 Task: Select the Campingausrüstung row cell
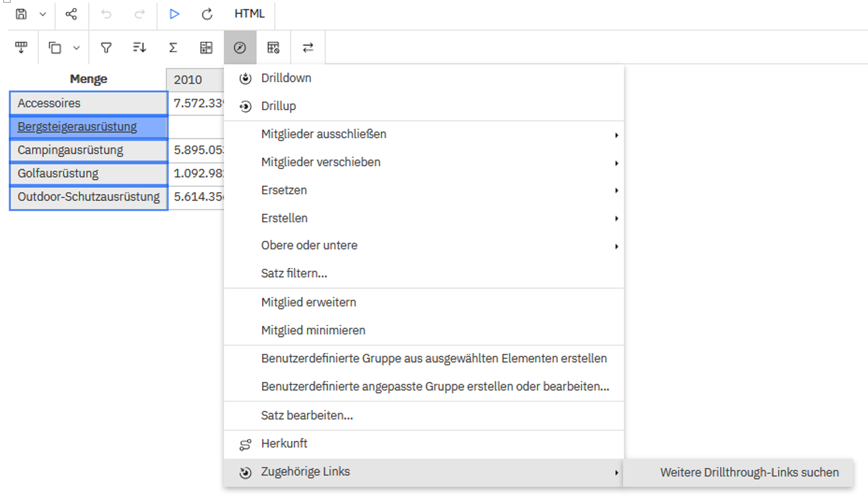pos(71,150)
